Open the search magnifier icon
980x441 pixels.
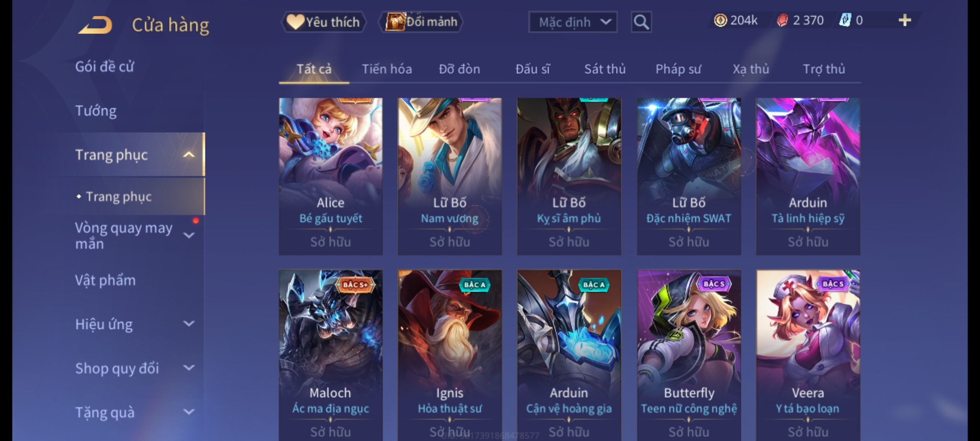(x=641, y=22)
